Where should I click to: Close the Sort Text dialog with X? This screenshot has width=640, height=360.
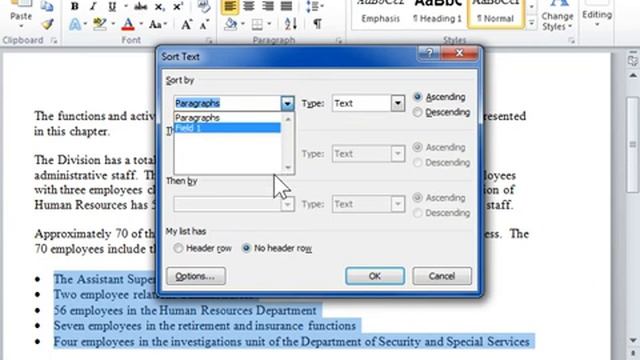coord(460,53)
